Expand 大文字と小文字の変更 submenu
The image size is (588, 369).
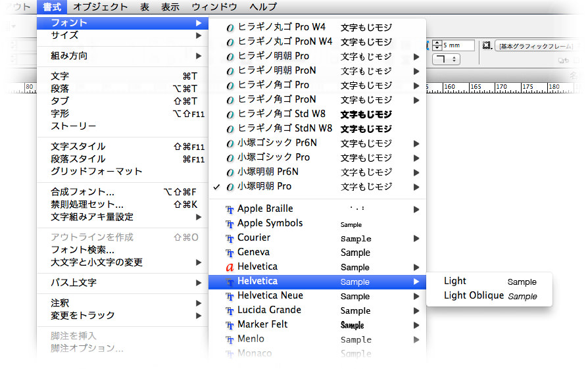[122, 262]
